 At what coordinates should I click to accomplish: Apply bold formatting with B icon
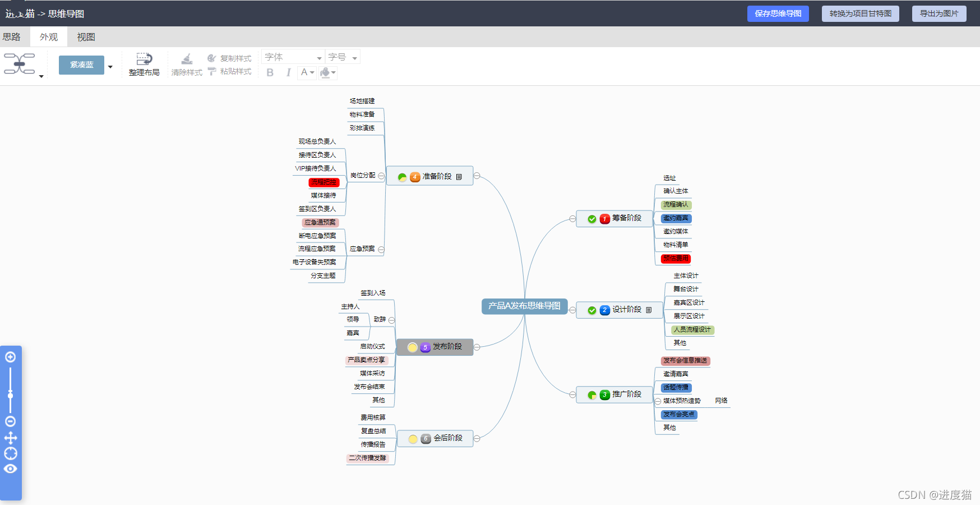click(270, 72)
